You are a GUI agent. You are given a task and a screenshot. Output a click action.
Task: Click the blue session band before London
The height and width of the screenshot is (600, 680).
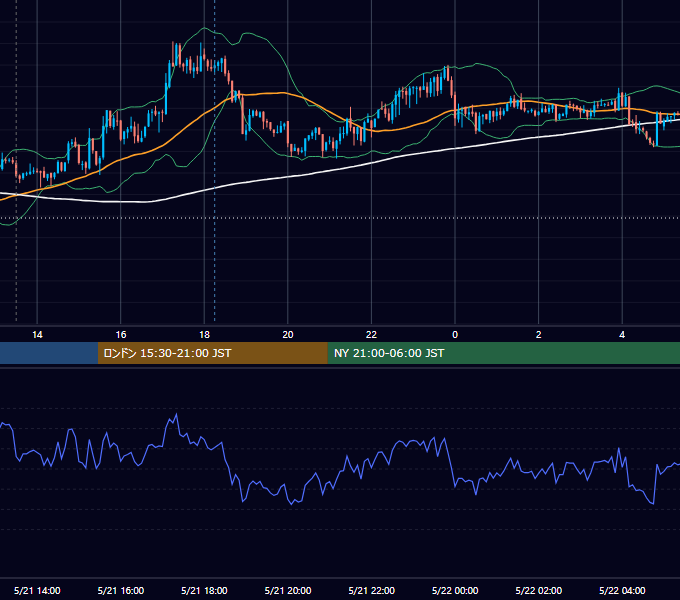click(x=49, y=353)
